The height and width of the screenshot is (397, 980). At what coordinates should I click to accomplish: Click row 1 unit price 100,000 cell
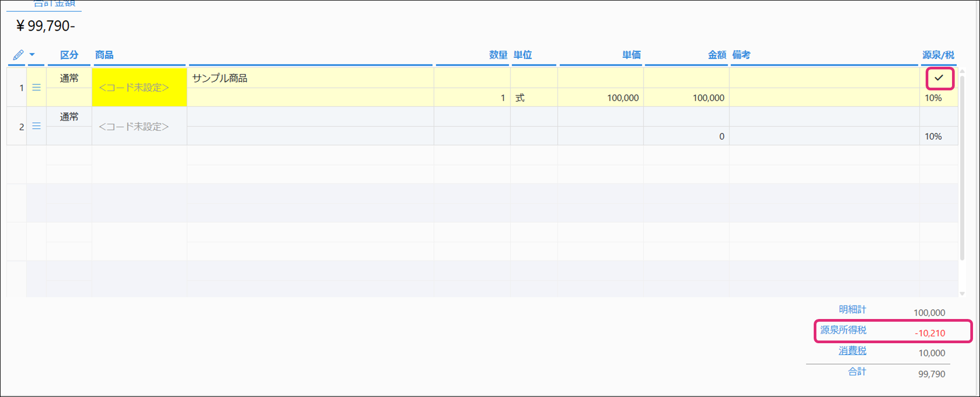point(601,98)
